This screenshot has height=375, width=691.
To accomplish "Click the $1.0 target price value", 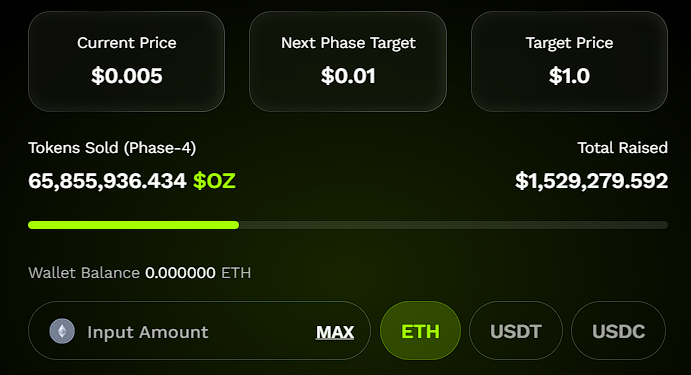I will (x=569, y=76).
